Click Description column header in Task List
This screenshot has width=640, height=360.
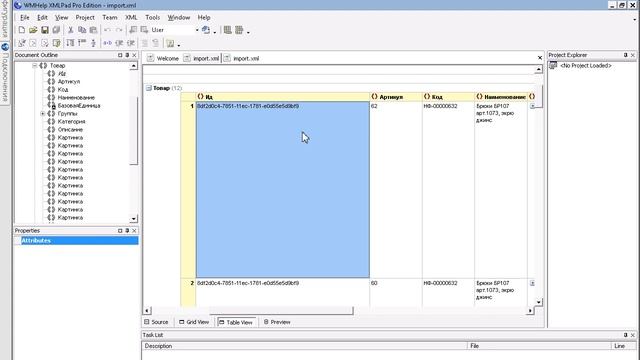point(304,346)
